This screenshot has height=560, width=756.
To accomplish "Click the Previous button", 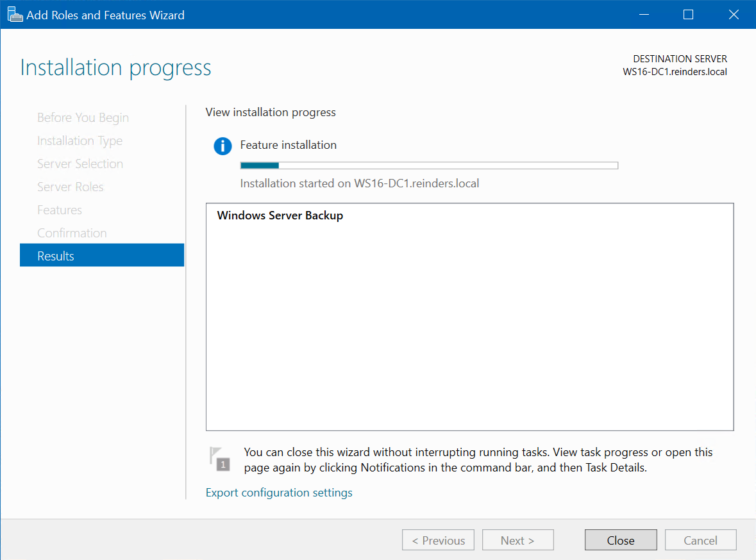I will (438, 539).
